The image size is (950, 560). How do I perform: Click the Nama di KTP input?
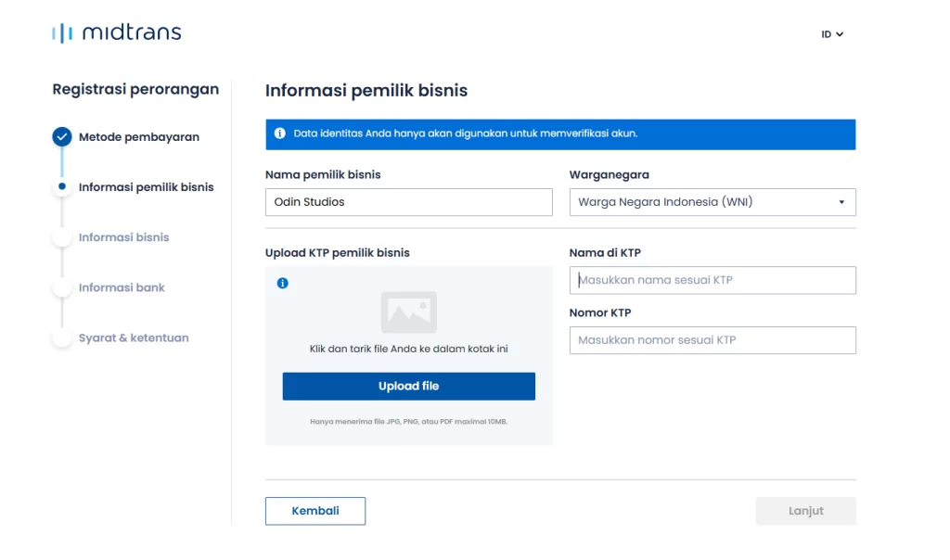(712, 280)
